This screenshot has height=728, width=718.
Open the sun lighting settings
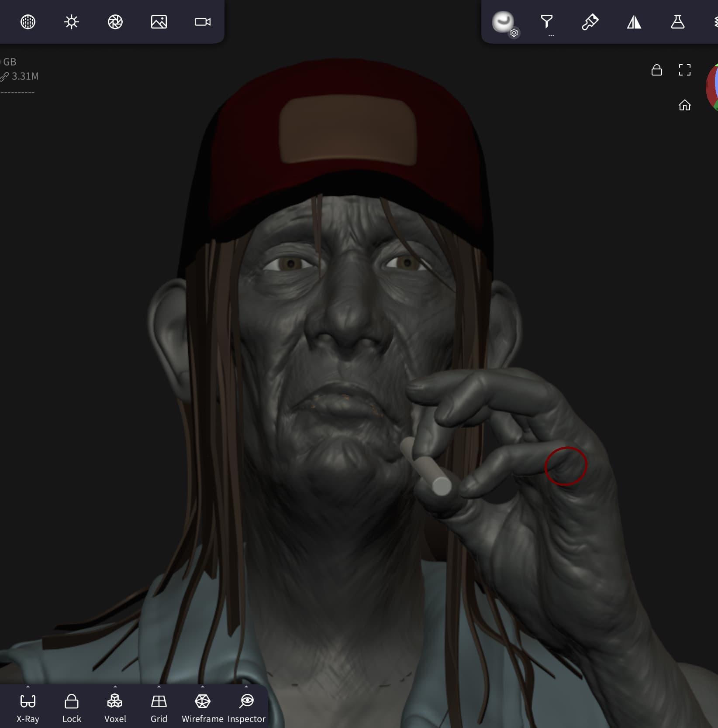pos(72,22)
